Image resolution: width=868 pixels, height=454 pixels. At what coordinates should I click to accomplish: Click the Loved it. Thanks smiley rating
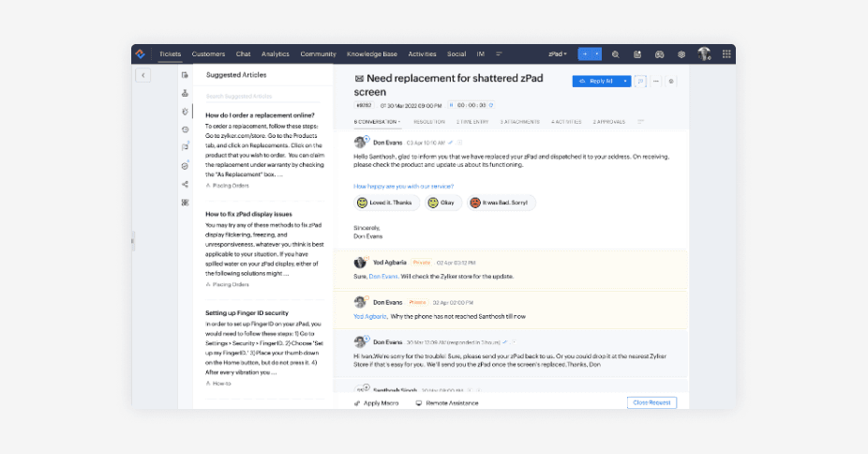click(386, 203)
